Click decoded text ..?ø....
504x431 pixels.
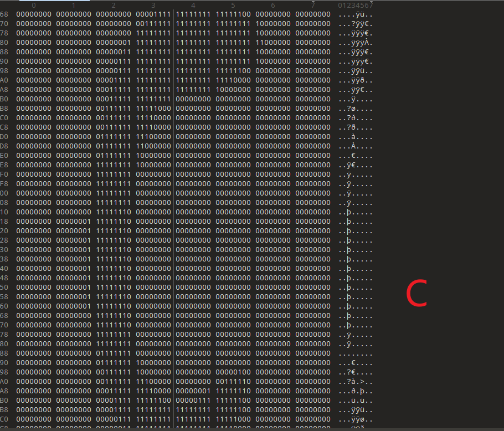(356, 109)
